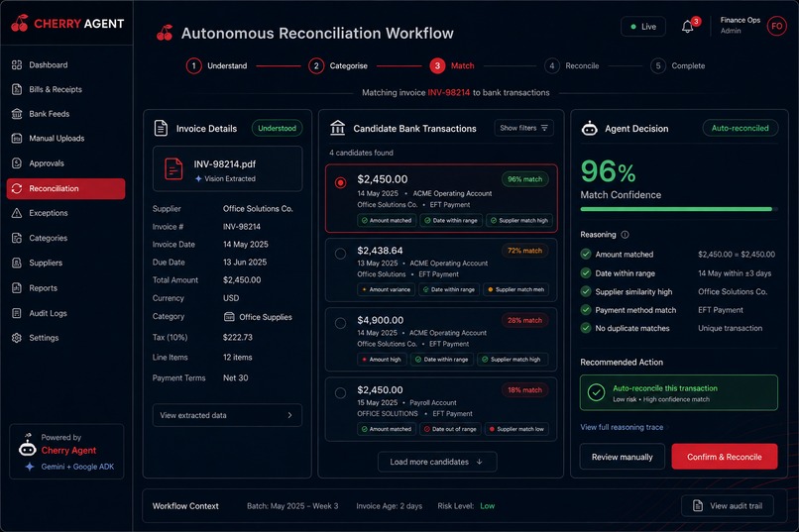
Task: Click the Bank Feeds sidebar icon
Action: point(17,114)
